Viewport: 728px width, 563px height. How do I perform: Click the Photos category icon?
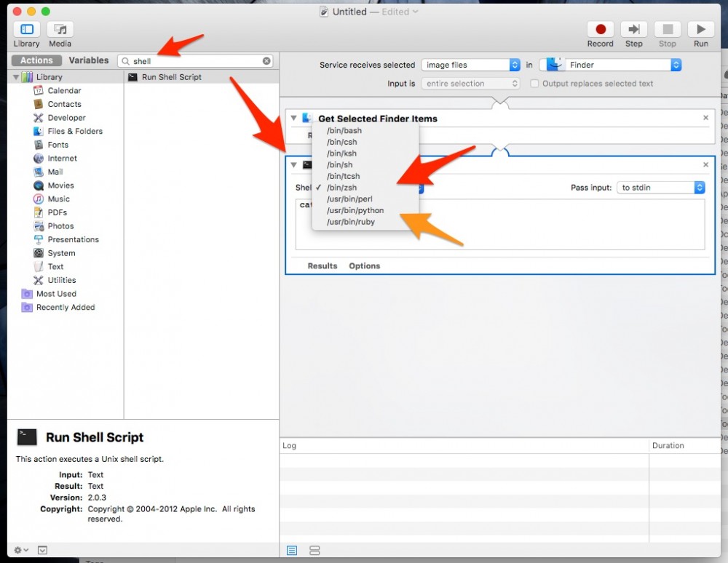click(x=39, y=225)
